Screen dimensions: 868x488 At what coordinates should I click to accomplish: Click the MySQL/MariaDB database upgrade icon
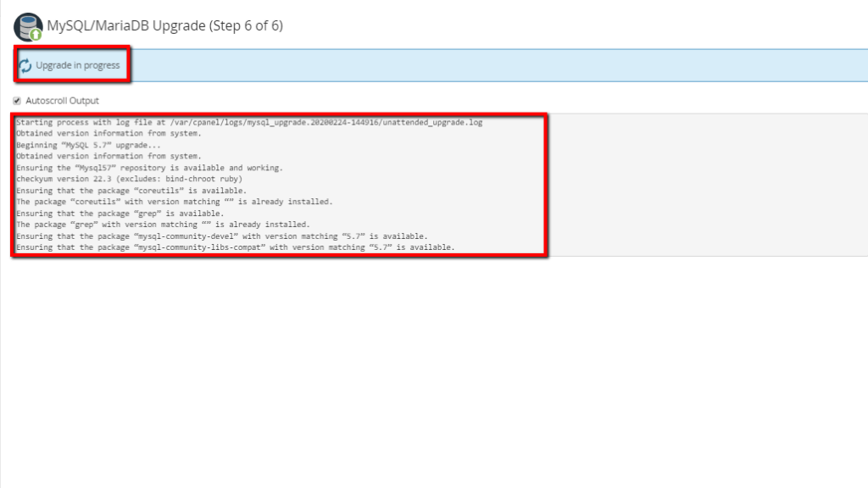28,26
